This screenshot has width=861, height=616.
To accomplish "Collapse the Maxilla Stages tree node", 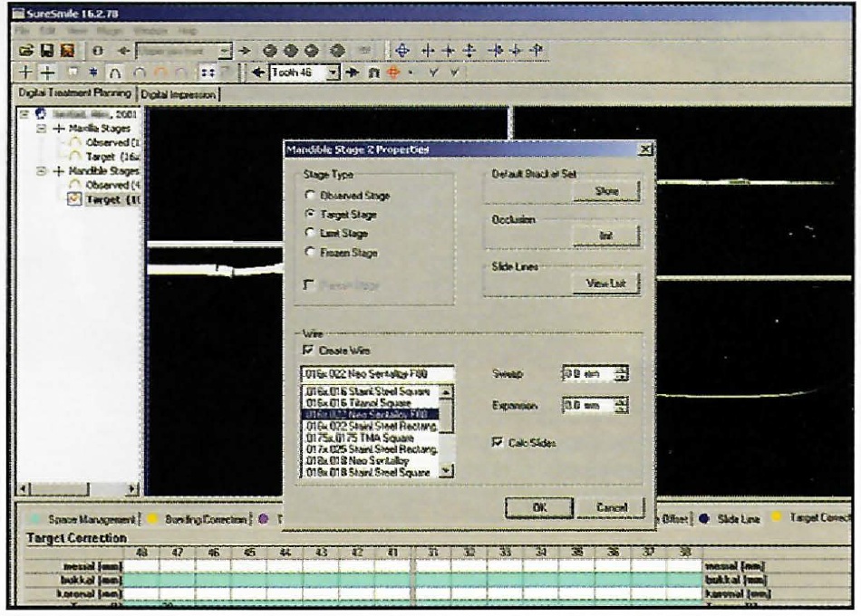I will (x=41, y=129).
